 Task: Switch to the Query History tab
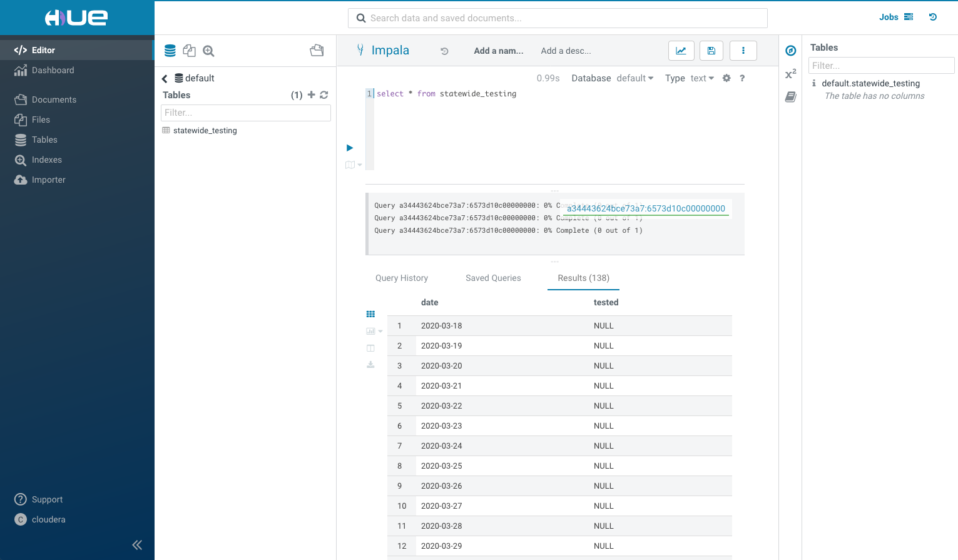click(402, 278)
